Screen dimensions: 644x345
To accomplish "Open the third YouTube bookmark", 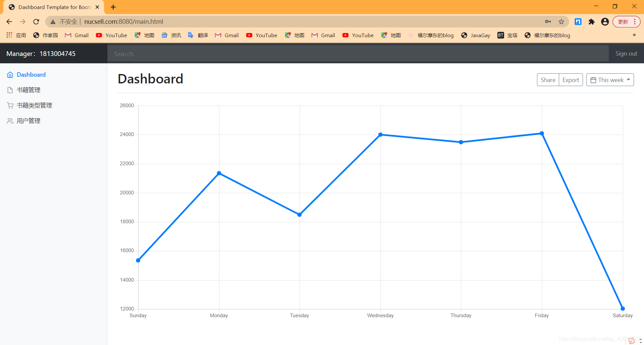I will 358,35.
